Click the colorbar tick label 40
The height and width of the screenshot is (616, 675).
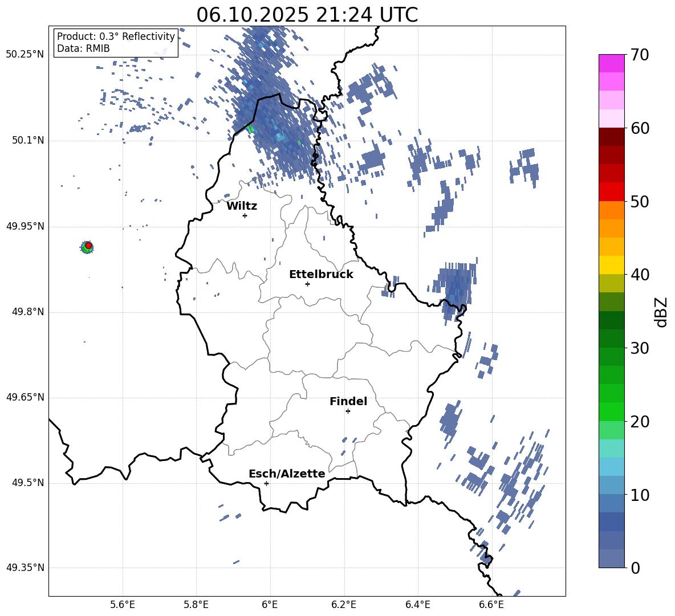point(640,275)
